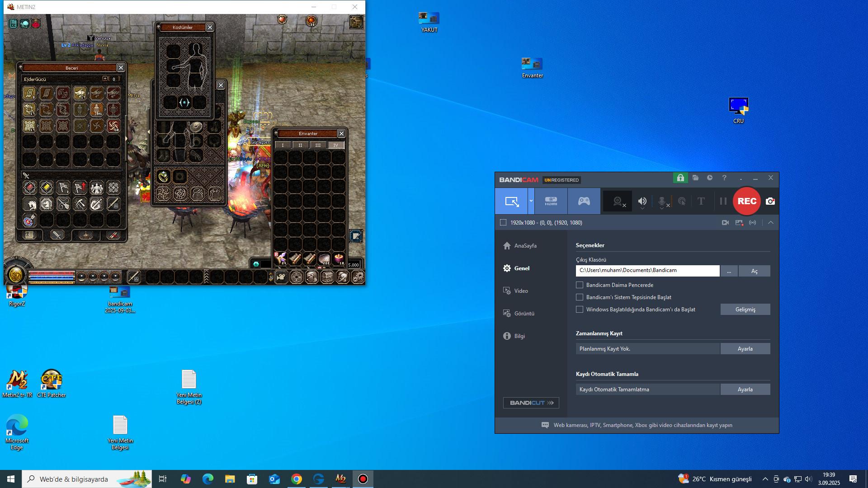Click the broadcast signal icon in Bandicam status bar
868x488 pixels.
click(x=753, y=223)
